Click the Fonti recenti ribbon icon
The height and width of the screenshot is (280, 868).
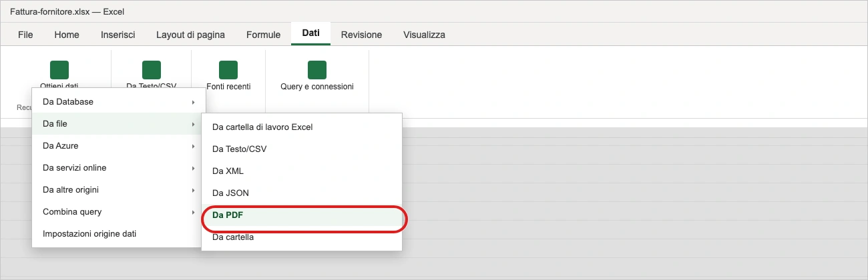(x=229, y=70)
